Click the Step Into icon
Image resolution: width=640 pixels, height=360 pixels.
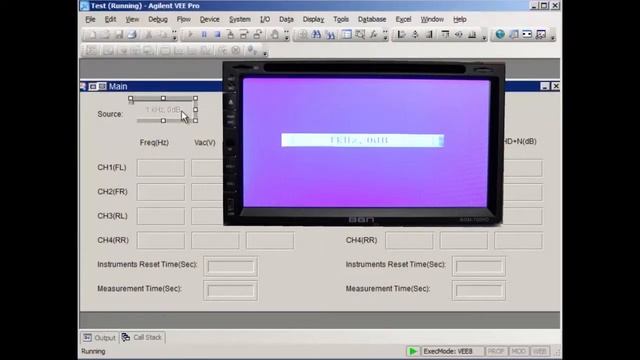[231, 35]
